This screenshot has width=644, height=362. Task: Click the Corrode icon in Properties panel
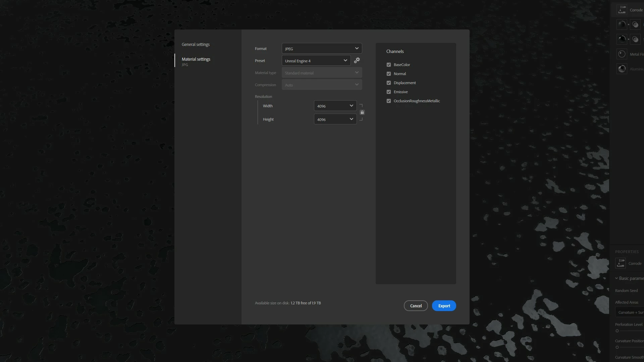(x=621, y=263)
